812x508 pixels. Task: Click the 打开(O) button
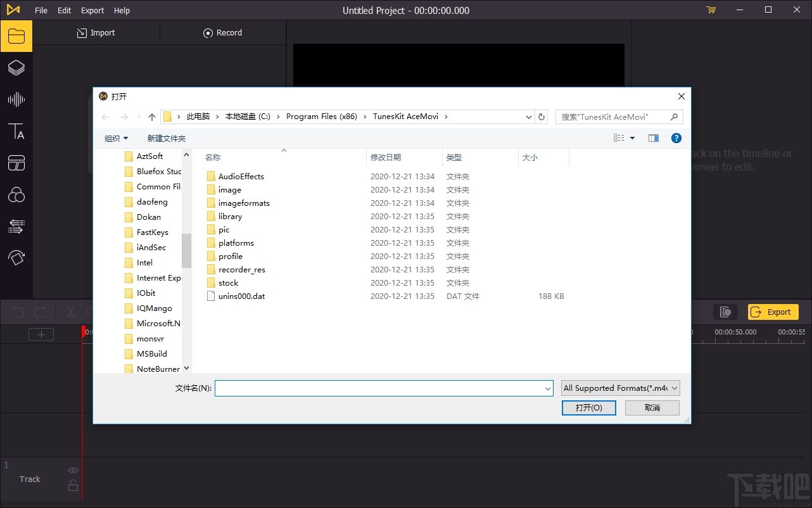588,407
